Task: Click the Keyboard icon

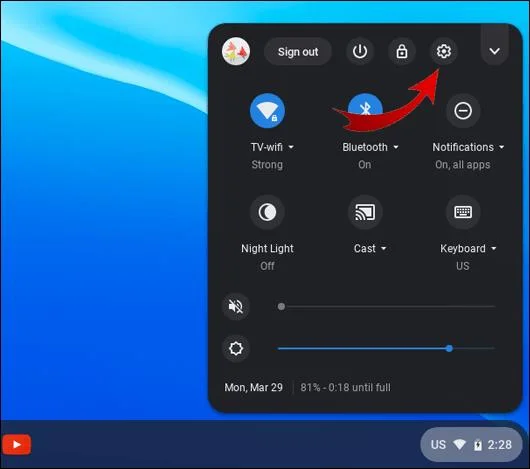Action: click(463, 212)
